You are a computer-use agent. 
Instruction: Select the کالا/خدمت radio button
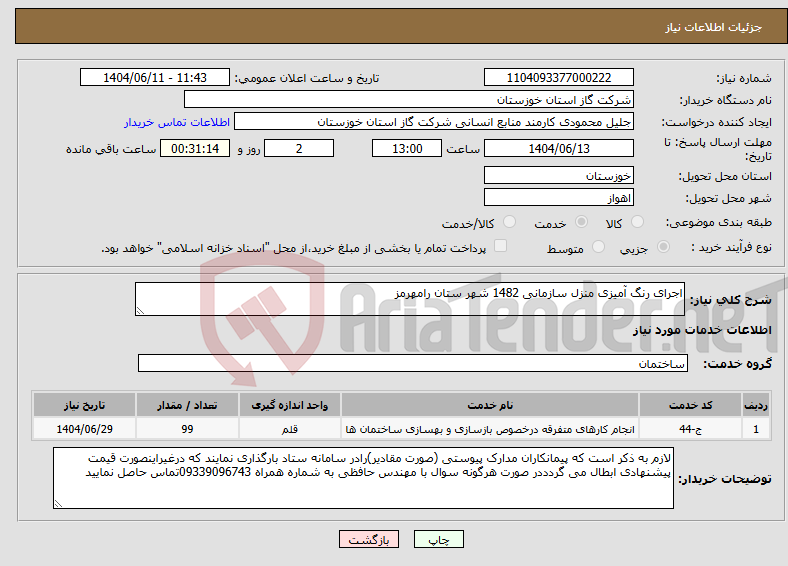pos(510,222)
